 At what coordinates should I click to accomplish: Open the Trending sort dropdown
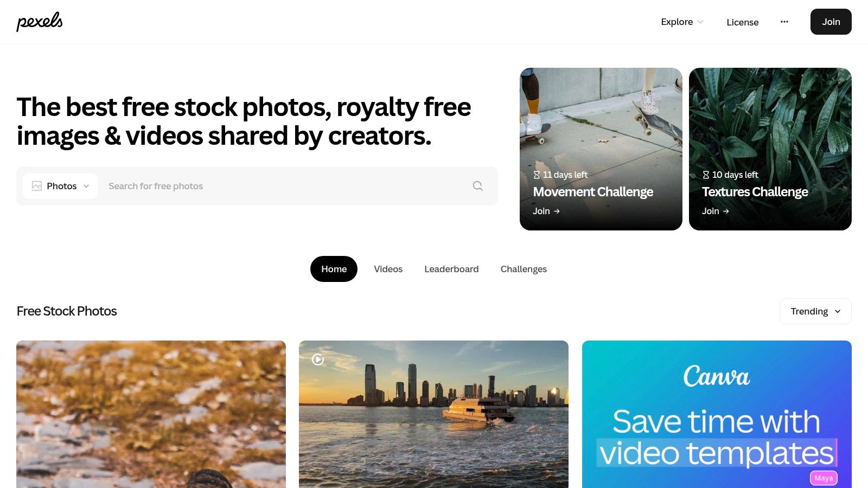click(815, 311)
